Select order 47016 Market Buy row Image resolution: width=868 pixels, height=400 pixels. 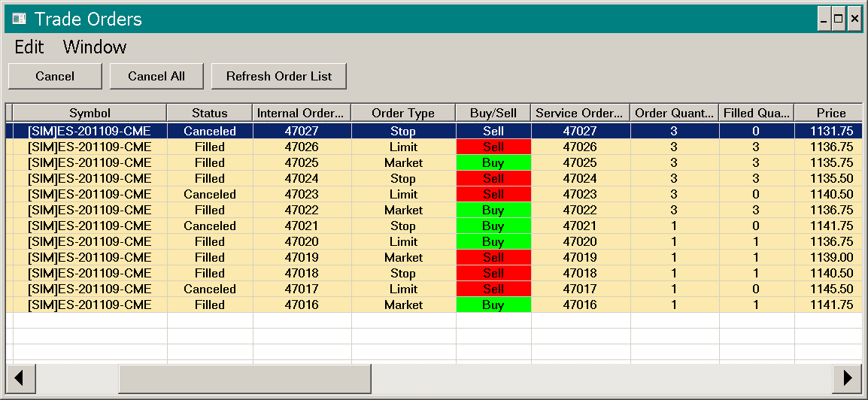434,305
